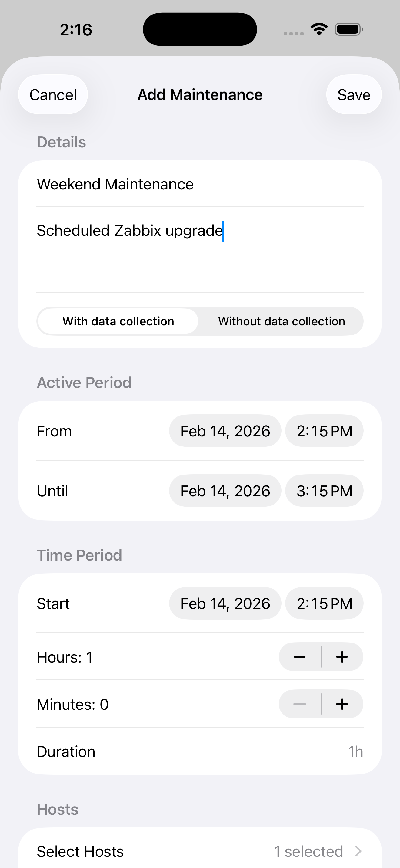Tap the battery status icon
Image resolution: width=400 pixels, height=868 pixels.
pyautogui.click(x=349, y=29)
